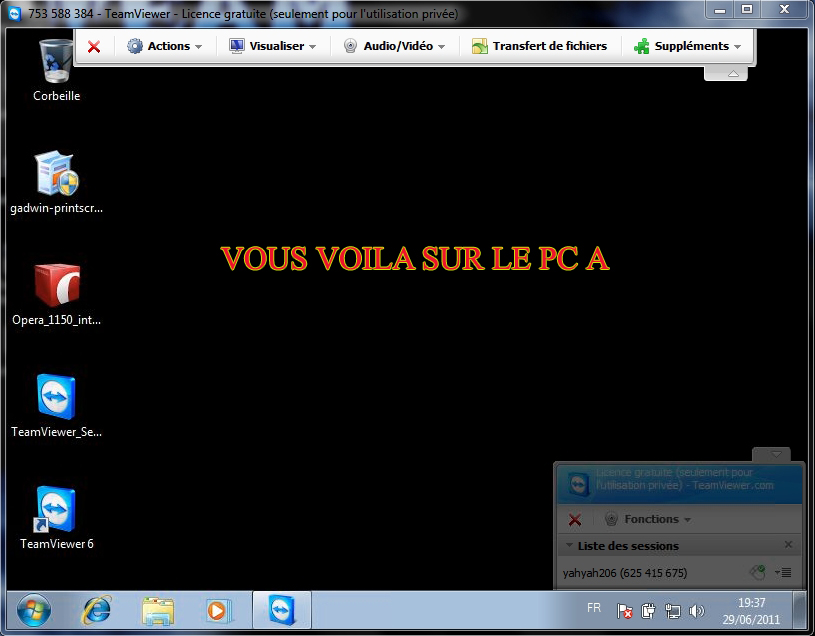
Task: Launch Internet Explorer from the remote taskbar
Action: 96,610
